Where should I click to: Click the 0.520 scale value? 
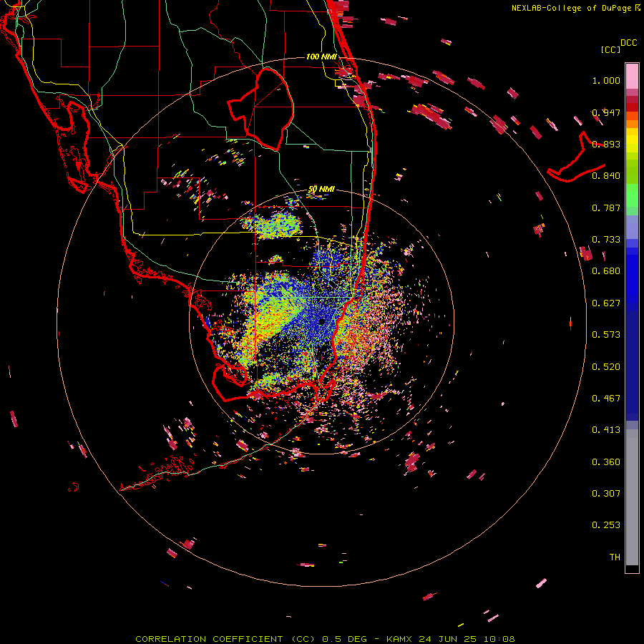(x=606, y=367)
